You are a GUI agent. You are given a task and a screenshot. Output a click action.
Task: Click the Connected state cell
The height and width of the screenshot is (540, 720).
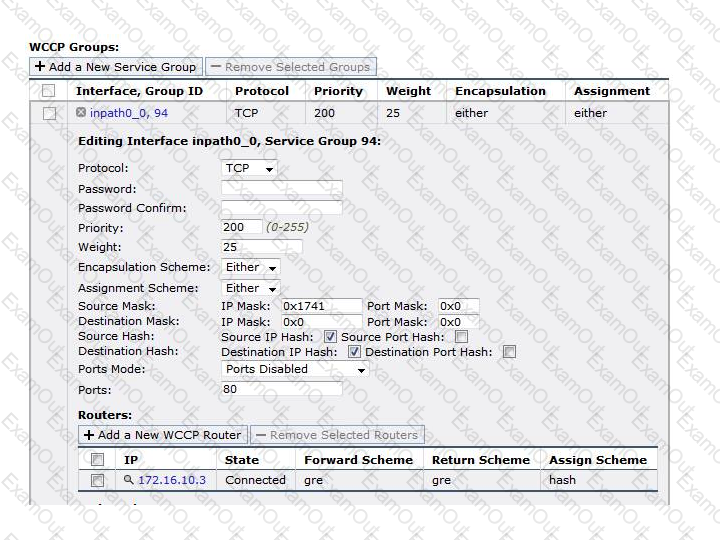[x=255, y=480]
